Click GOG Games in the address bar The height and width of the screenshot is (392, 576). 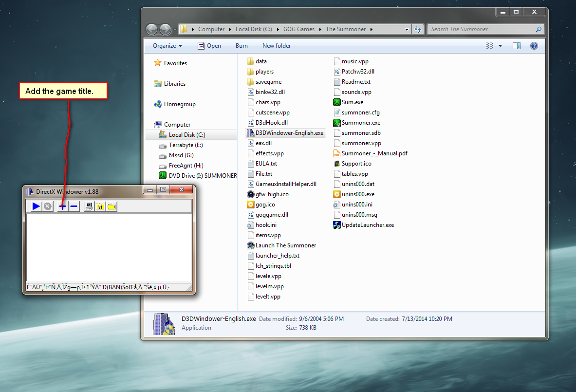click(x=299, y=29)
